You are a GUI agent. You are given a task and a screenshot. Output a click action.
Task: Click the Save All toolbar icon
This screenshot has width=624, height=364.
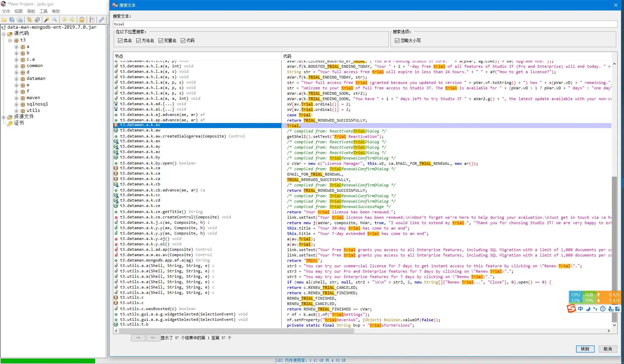pyautogui.click(x=12, y=20)
